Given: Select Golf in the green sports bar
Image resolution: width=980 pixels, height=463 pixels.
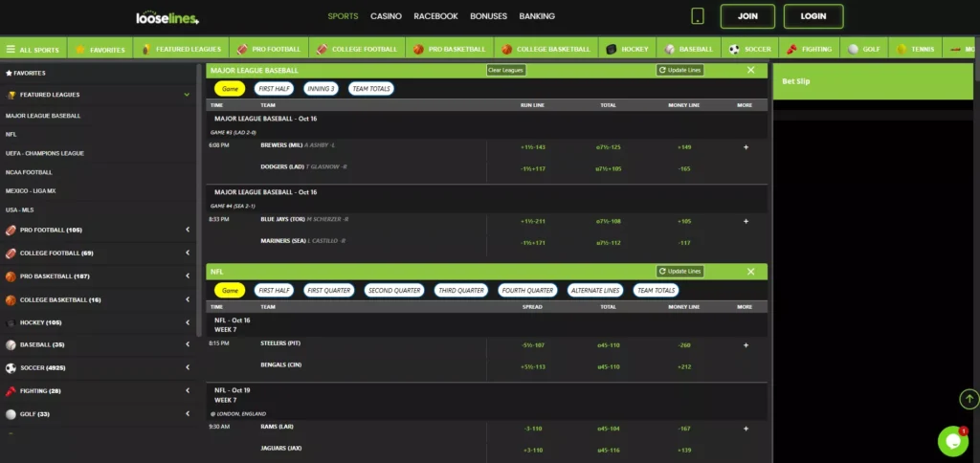Looking at the screenshot, I should 864,50.
